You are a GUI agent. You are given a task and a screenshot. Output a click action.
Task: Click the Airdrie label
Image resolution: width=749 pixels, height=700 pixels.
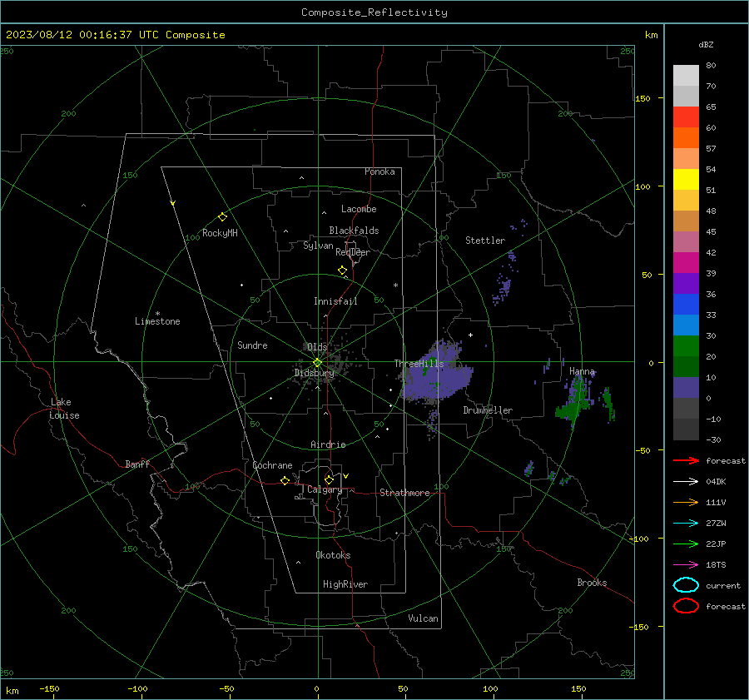[x=328, y=444]
